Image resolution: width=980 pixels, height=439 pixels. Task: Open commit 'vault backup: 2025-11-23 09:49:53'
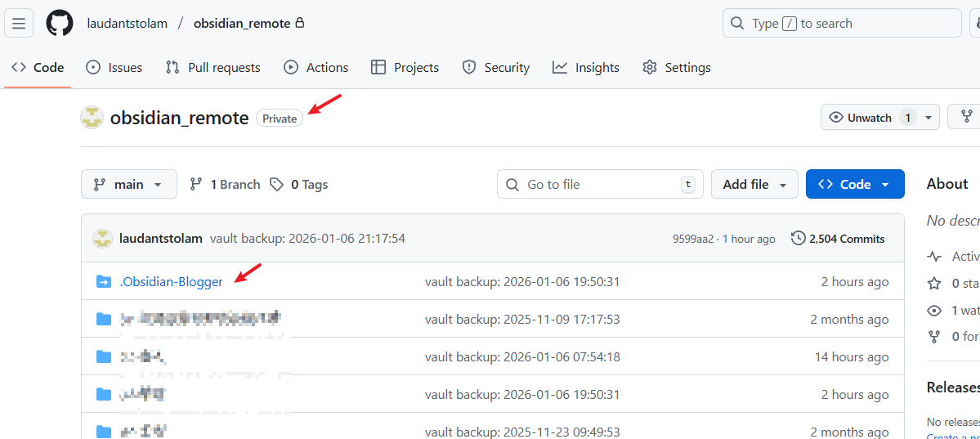pyautogui.click(x=521, y=432)
